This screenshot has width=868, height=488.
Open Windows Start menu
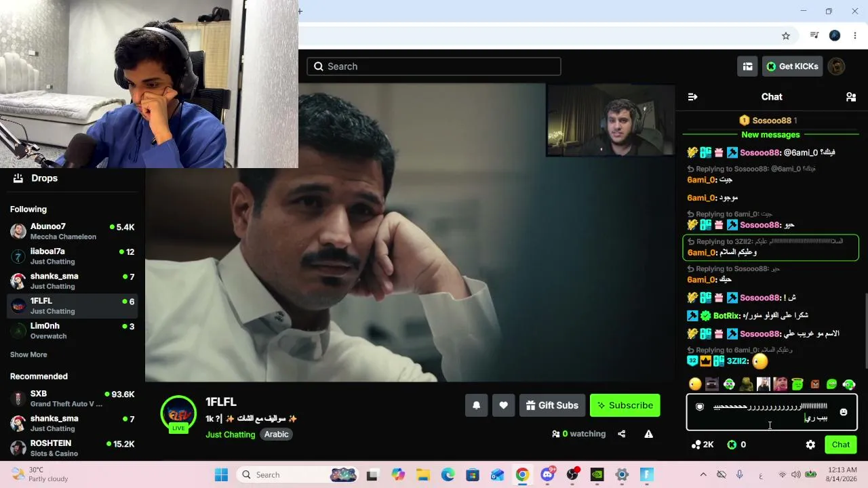pos(221,474)
